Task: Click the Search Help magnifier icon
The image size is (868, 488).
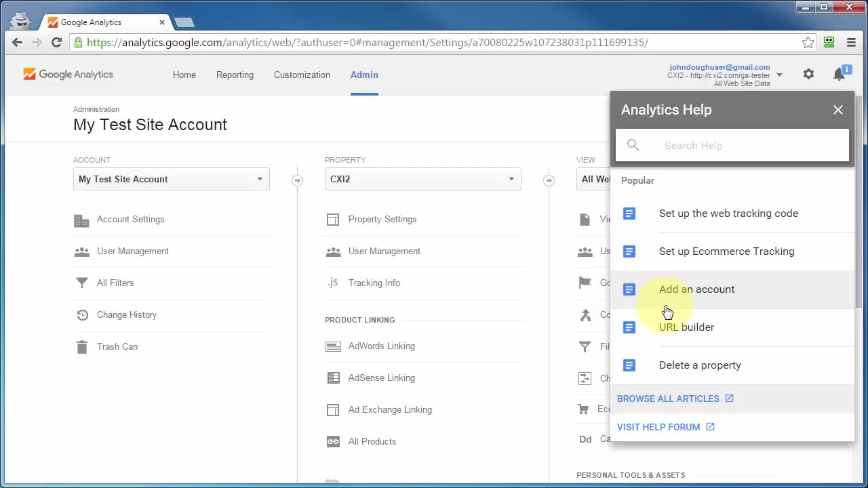Action: [633, 145]
